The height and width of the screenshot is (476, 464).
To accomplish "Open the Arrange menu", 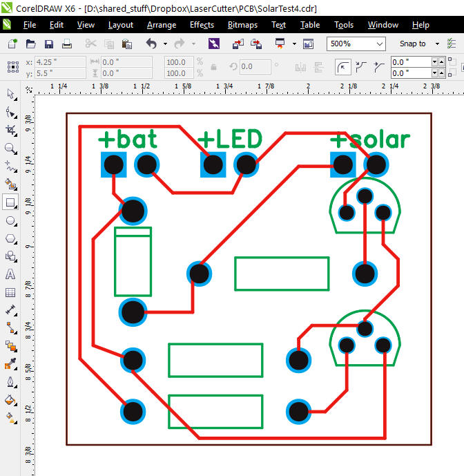I will point(163,25).
